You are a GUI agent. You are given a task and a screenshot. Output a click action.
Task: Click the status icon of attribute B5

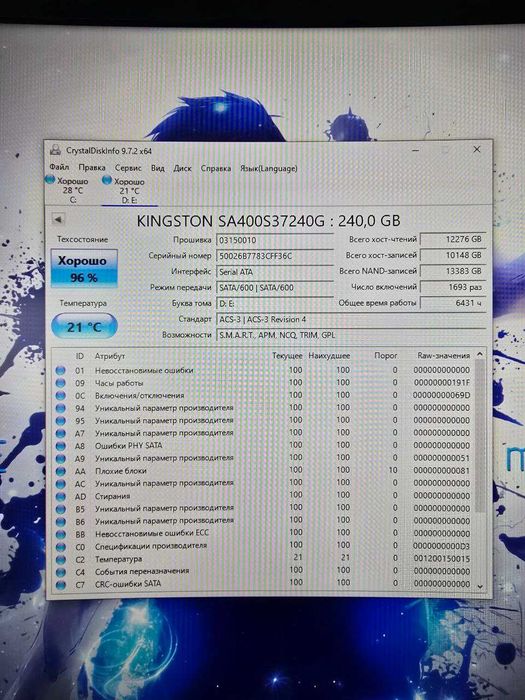[x=61, y=508]
